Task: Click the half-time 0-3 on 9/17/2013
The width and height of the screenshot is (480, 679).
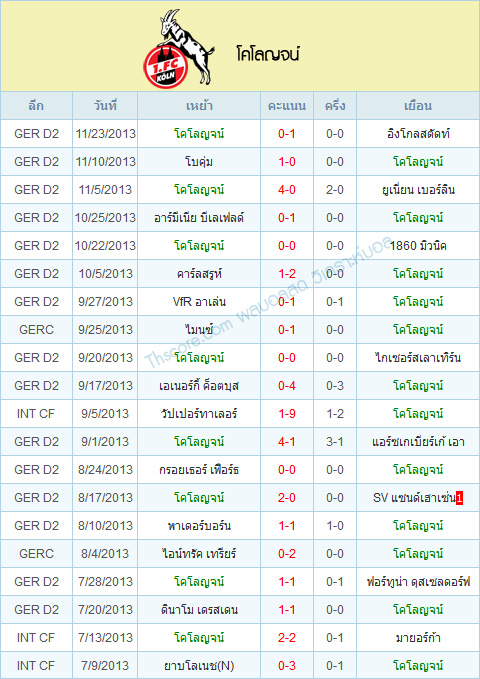Action: point(335,386)
